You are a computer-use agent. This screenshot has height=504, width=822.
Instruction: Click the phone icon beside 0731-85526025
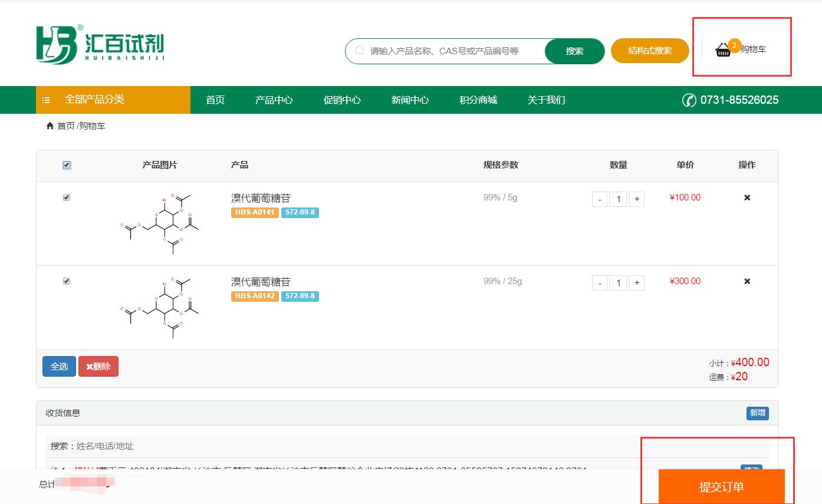(689, 100)
